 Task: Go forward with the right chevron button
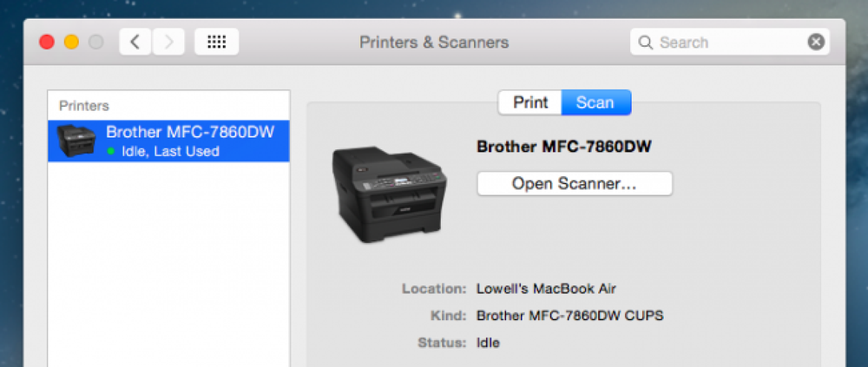point(169,42)
